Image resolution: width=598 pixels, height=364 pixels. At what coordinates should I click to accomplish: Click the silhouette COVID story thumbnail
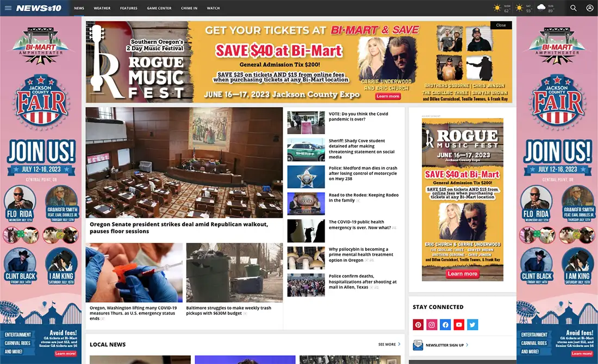coord(306,231)
